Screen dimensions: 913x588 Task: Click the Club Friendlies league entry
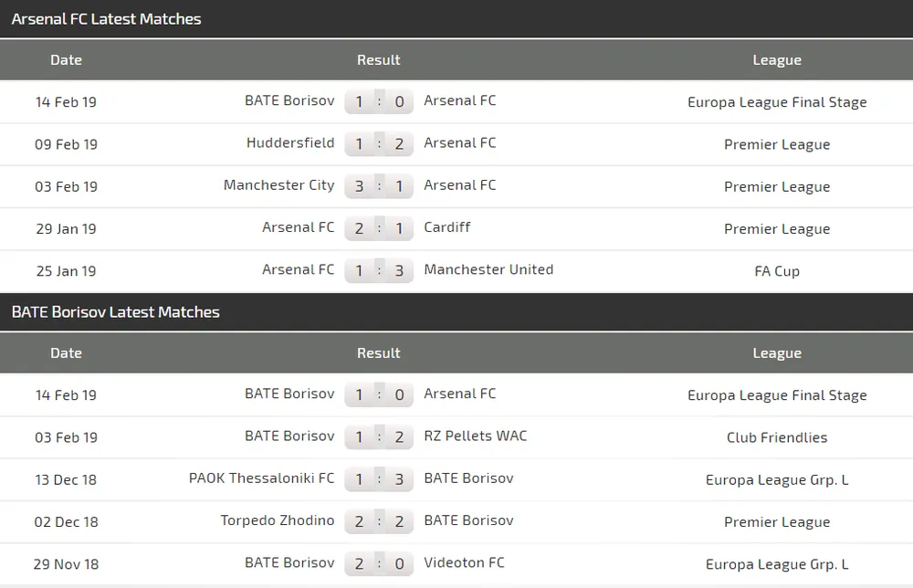pyautogui.click(x=777, y=437)
